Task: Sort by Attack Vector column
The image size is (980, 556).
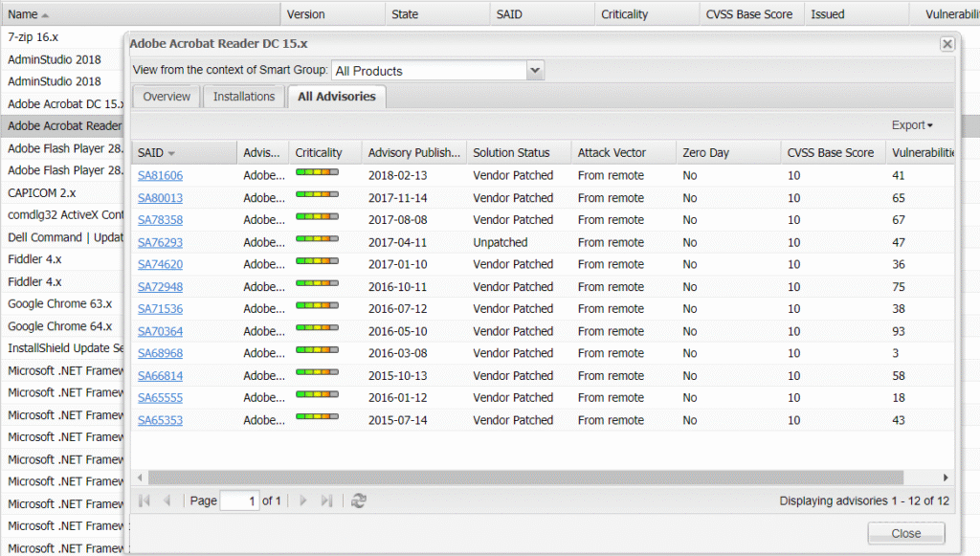Action: click(x=624, y=153)
